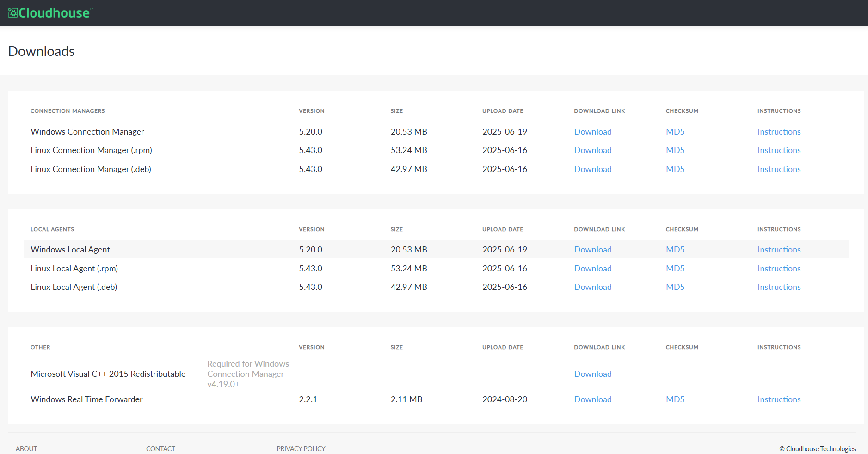Download Linux Local Agent (.deb)

pos(593,287)
